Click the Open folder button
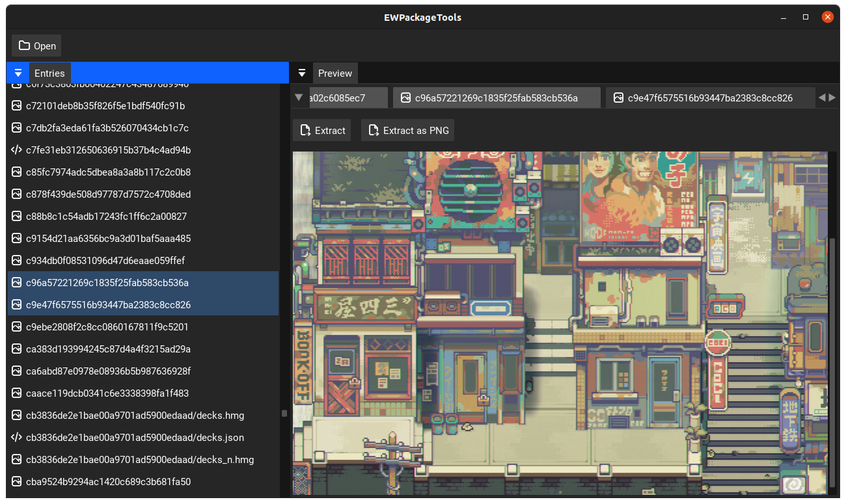Image resolution: width=846 pixels, height=504 pixels. pyautogui.click(x=36, y=46)
